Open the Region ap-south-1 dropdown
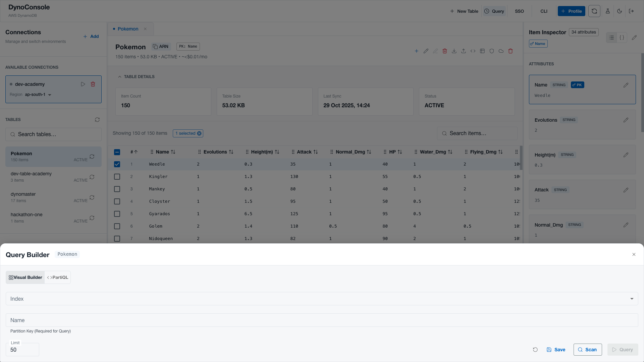644x362 pixels. (38, 95)
